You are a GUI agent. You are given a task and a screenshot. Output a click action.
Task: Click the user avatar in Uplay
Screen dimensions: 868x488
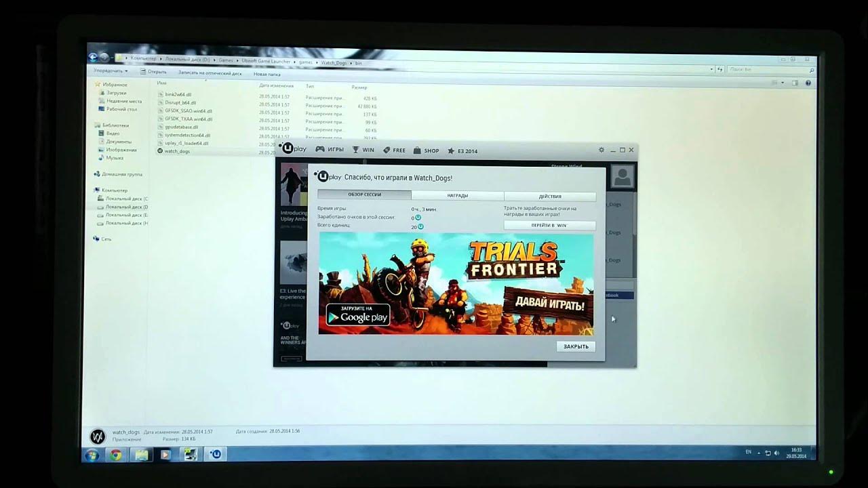[622, 178]
